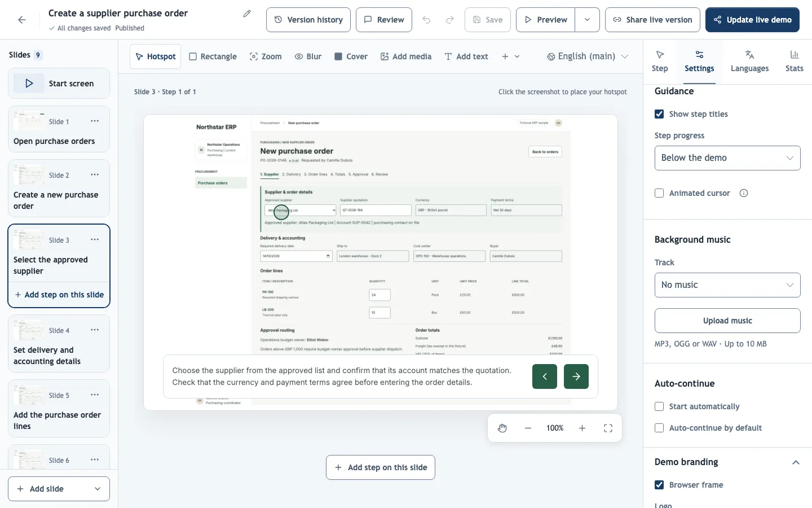Click the back arrow icon

pos(21,20)
